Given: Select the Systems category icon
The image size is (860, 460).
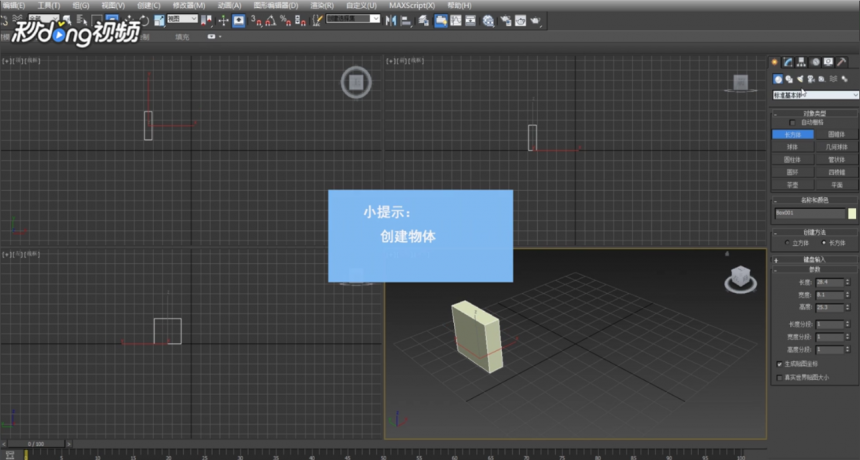Looking at the screenshot, I should (845, 79).
